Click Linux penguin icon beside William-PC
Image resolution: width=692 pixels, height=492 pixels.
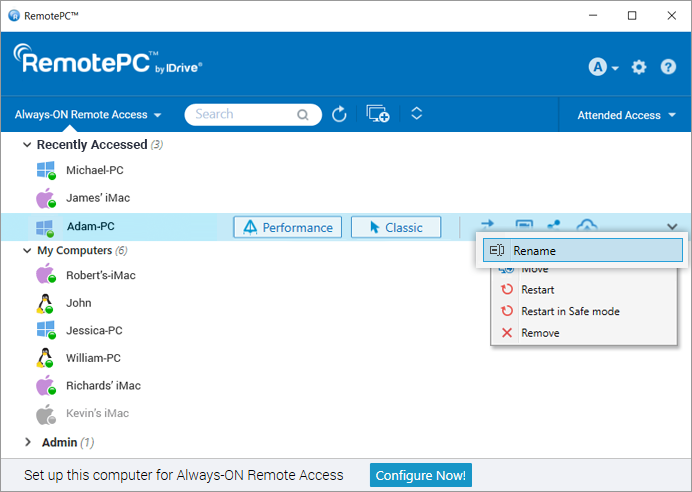(45, 358)
